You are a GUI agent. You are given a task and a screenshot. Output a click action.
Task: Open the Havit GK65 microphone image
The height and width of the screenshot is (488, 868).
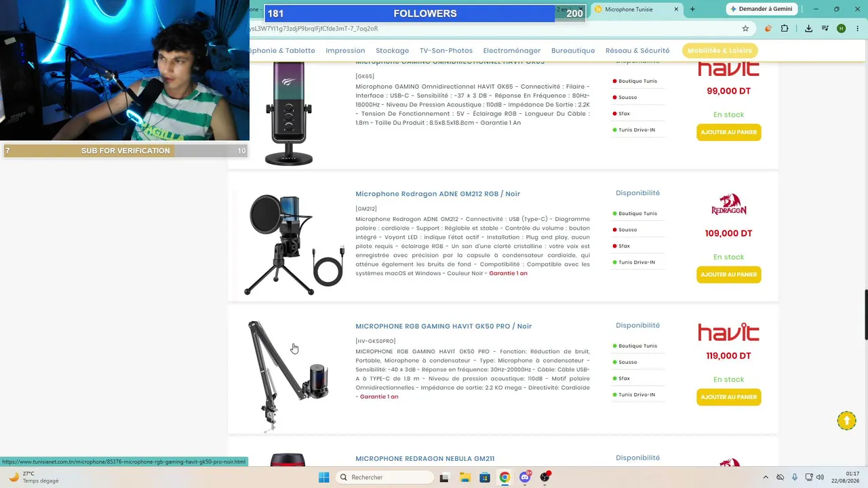coord(289,113)
